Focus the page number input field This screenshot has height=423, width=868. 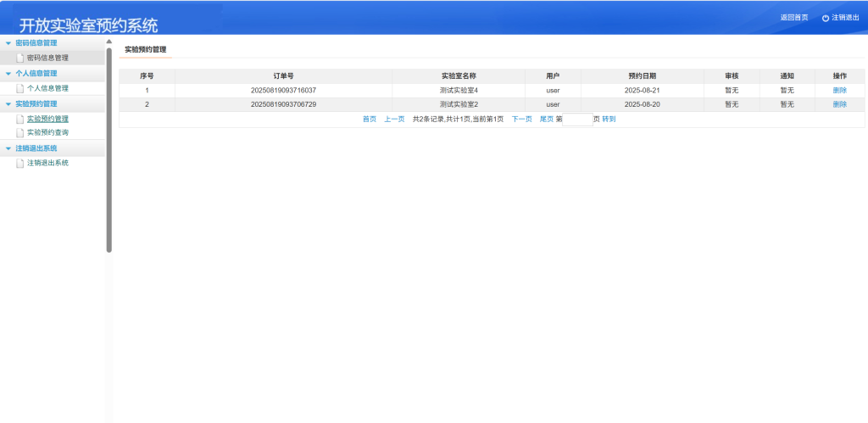tap(577, 119)
